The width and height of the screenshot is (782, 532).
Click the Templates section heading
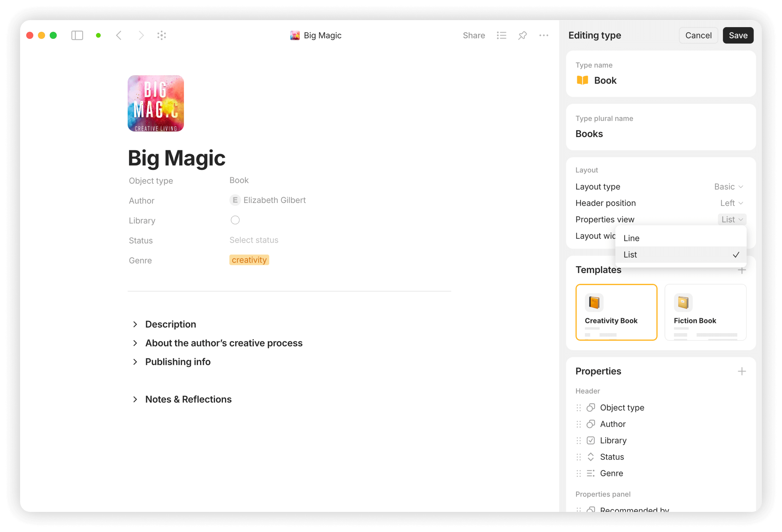[598, 270]
